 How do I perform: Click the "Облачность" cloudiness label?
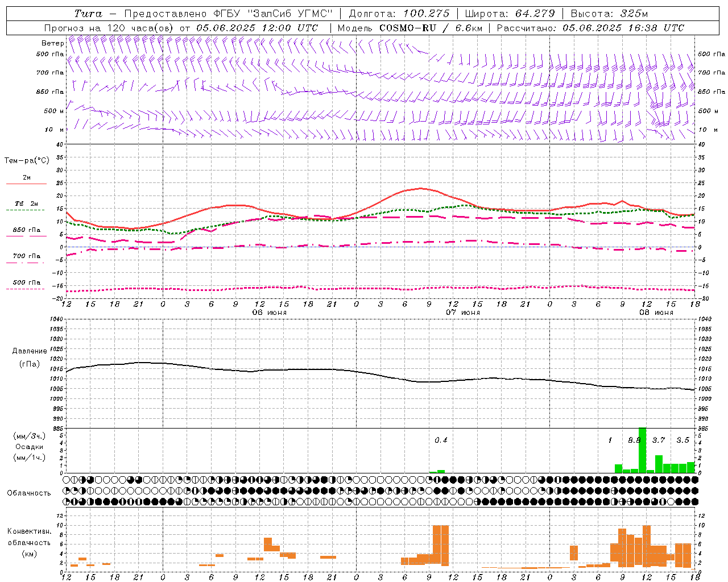click(x=29, y=493)
